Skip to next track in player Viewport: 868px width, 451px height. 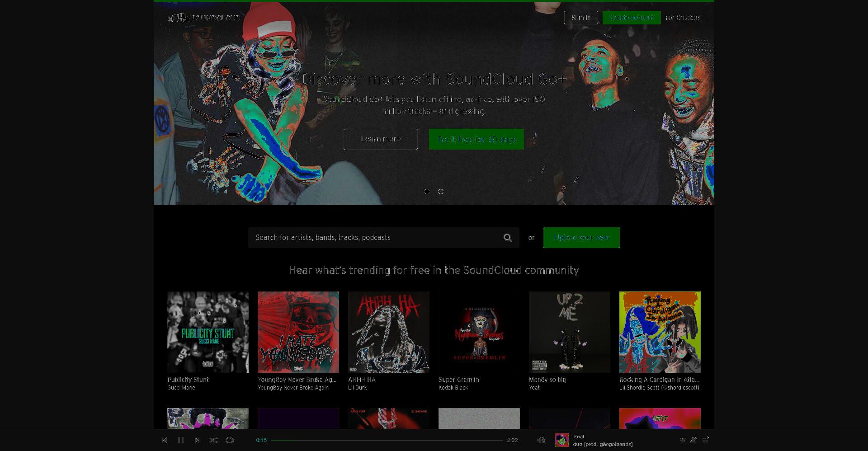click(197, 440)
